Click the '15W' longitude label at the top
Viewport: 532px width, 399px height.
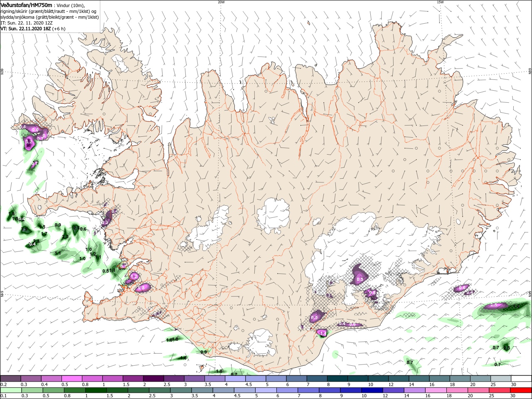tap(440, 2)
